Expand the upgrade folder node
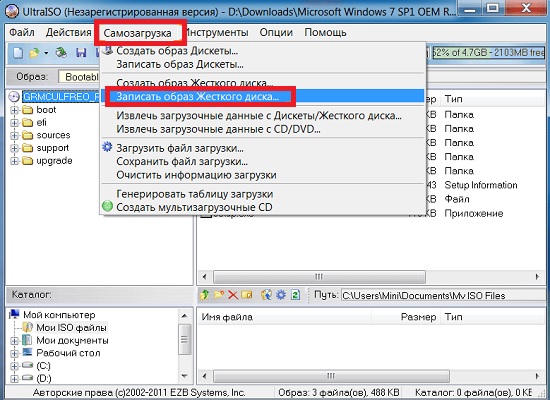The width and height of the screenshot is (550, 400). (x=14, y=161)
